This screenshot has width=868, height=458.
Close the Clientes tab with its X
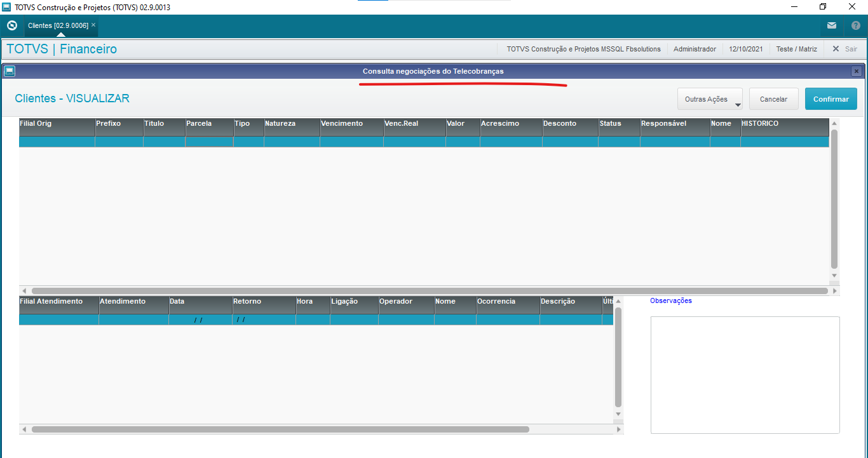pyautogui.click(x=93, y=25)
